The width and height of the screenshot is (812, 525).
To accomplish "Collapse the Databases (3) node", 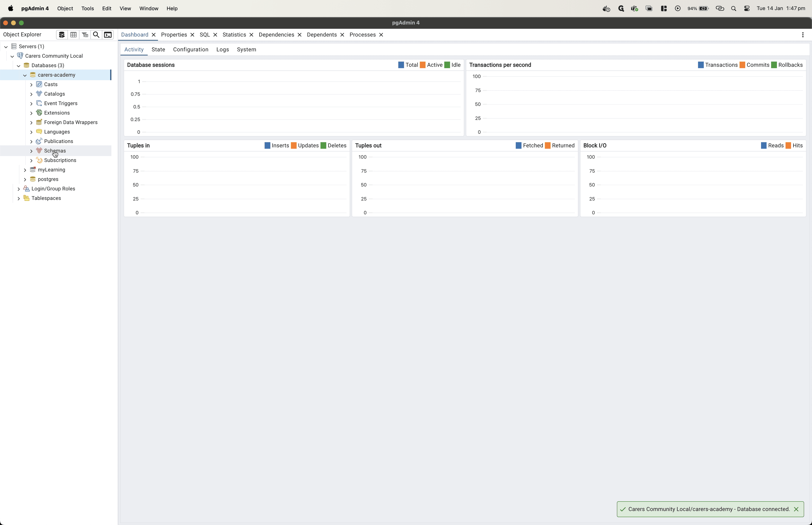I will tap(18, 66).
